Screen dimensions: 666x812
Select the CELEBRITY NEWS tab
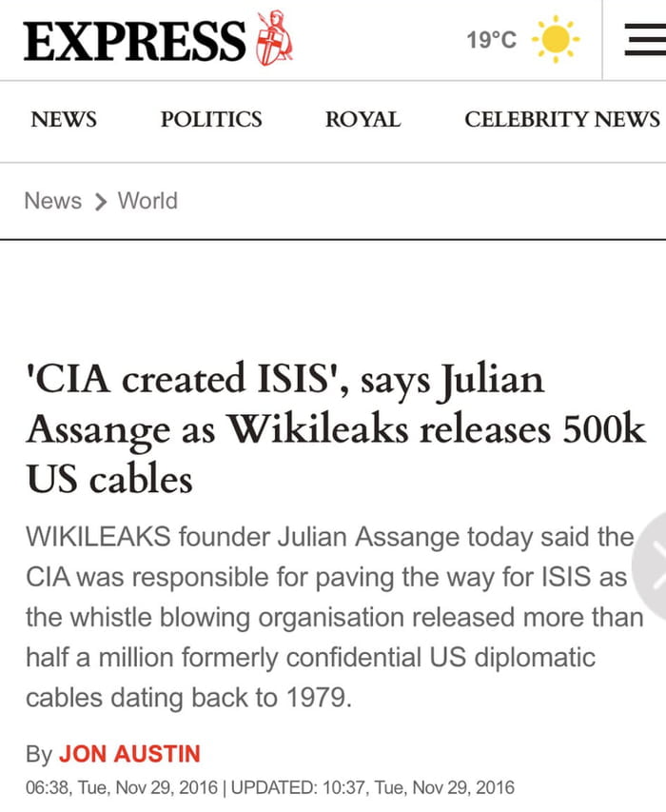click(561, 119)
